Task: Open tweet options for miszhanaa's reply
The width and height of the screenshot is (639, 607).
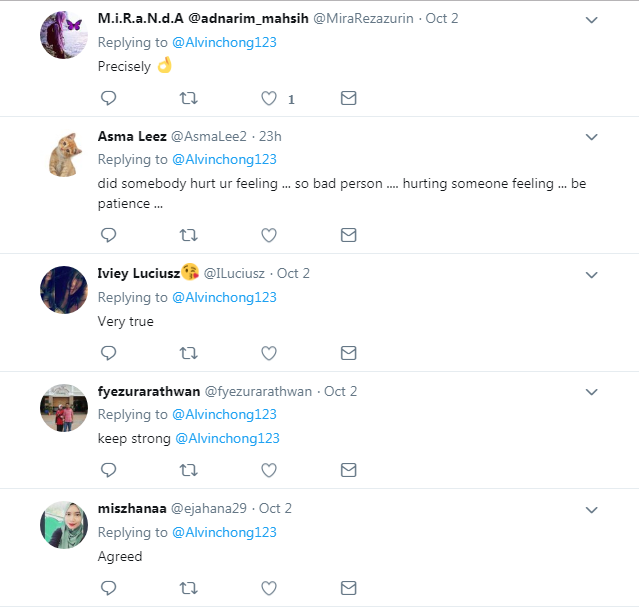Action: [591, 509]
